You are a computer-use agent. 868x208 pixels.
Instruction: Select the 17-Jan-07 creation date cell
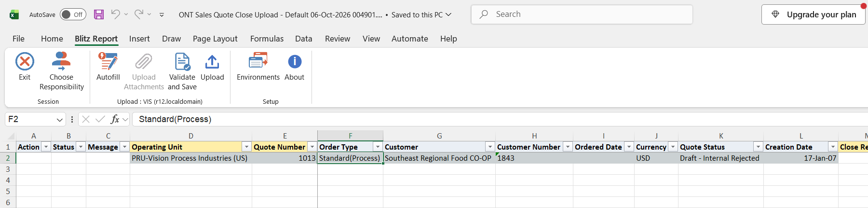(801, 158)
